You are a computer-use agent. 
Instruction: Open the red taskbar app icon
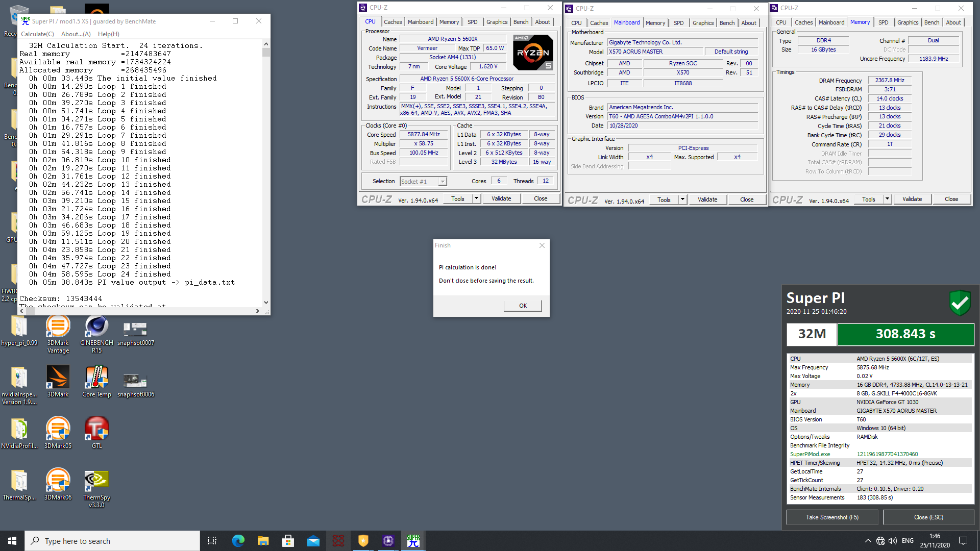tap(338, 541)
